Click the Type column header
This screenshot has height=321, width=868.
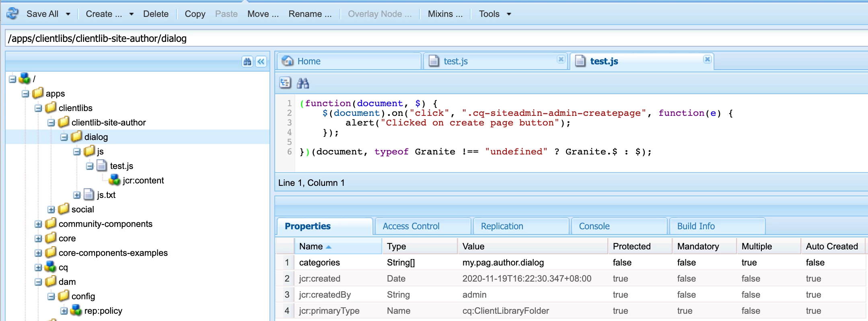click(420, 246)
